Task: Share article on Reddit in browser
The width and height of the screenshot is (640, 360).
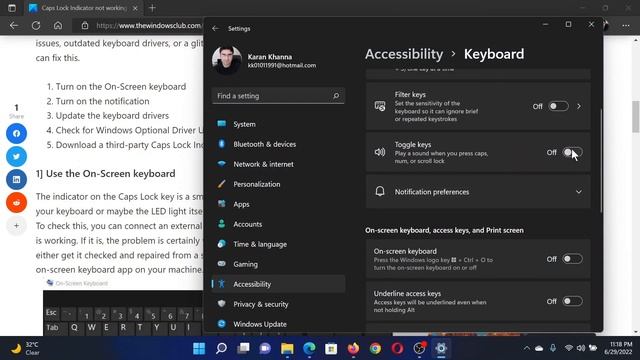Action: [x=16, y=202]
